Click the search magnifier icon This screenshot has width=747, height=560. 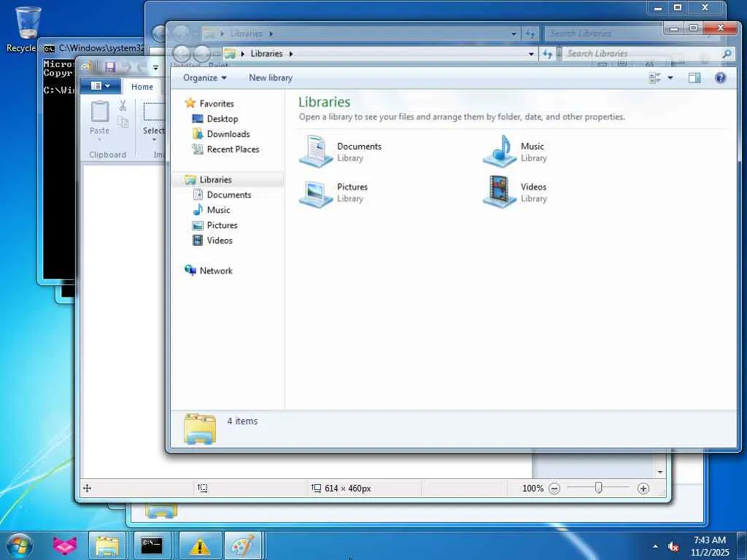tap(727, 54)
